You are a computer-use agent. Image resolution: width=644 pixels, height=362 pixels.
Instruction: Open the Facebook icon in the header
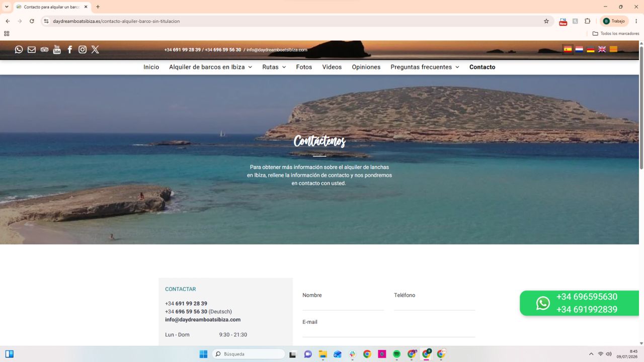click(x=70, y=49)
